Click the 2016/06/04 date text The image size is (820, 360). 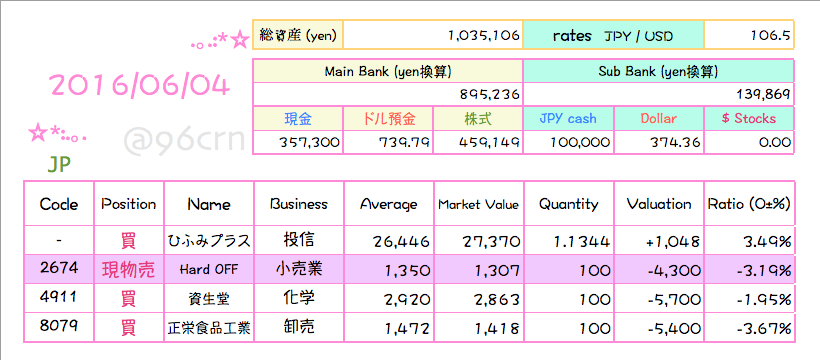pyautogui.click(x=140, y=86)
